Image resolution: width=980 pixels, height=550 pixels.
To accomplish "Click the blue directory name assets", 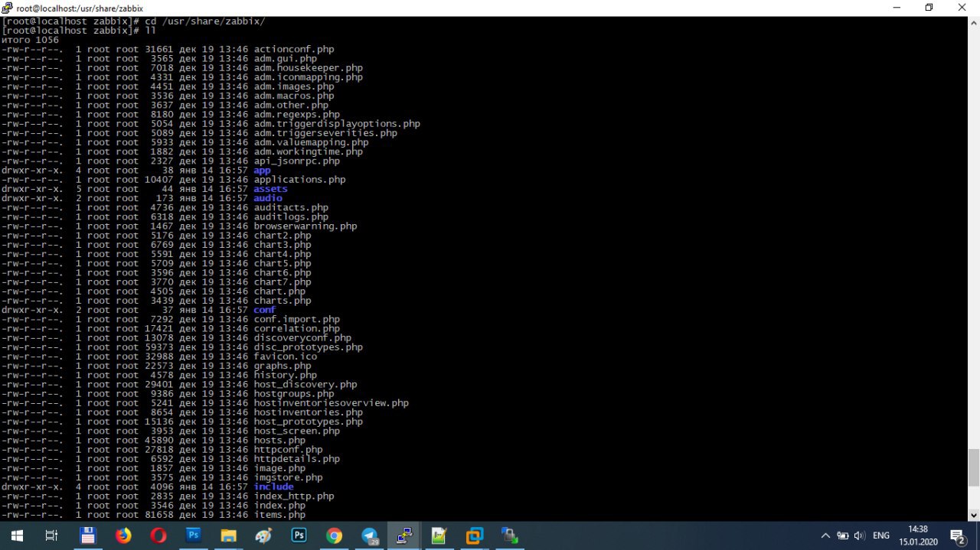I will [x=271, y=189].
